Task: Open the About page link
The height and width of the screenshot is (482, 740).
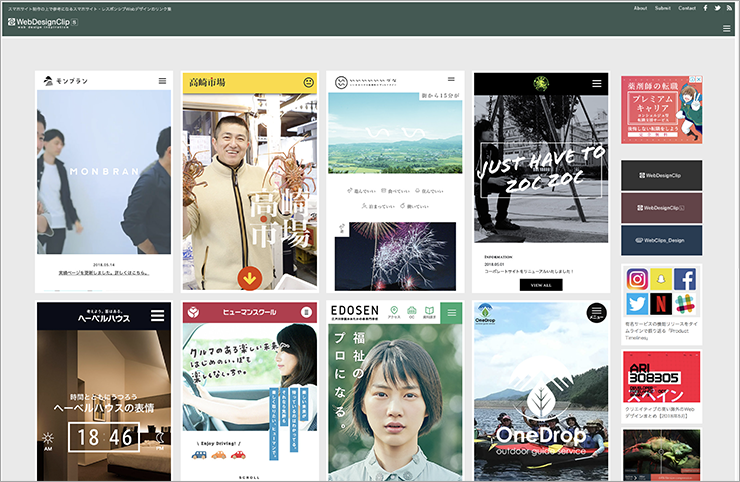Action: (x=640, y=8)
